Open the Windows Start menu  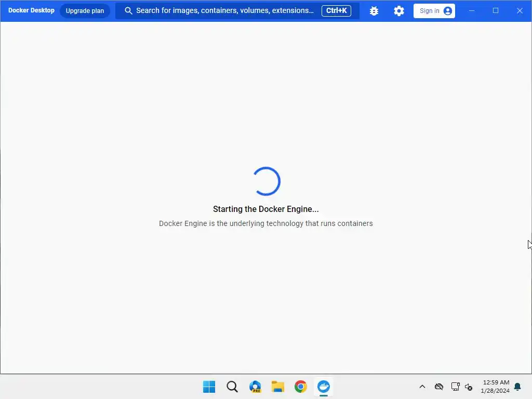pos(209,387)
